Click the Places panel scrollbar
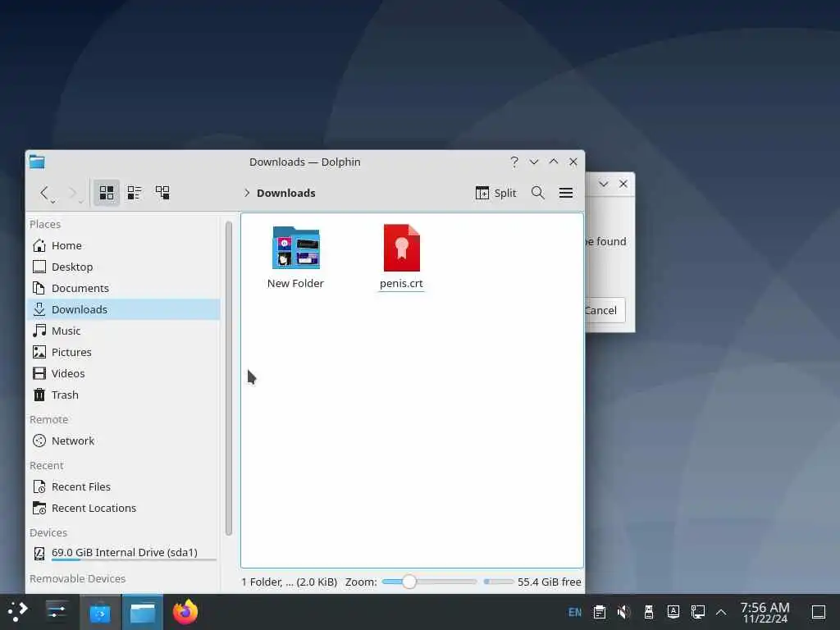 [229, 377]
